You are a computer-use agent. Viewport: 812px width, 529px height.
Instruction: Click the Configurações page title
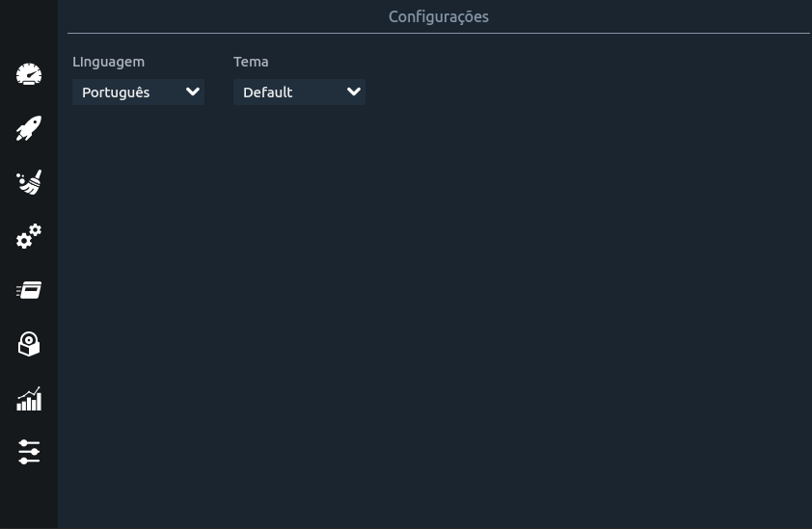(x=439, y=16)
